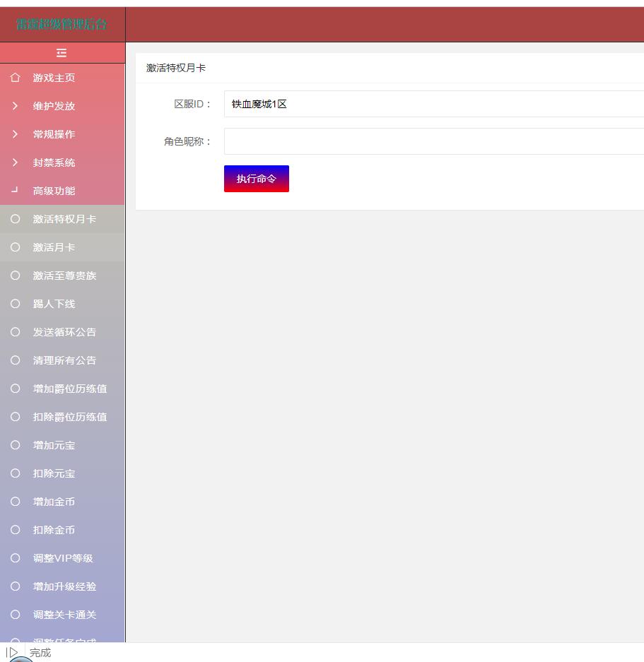Click the play icon in status bar

click(12, 653)
